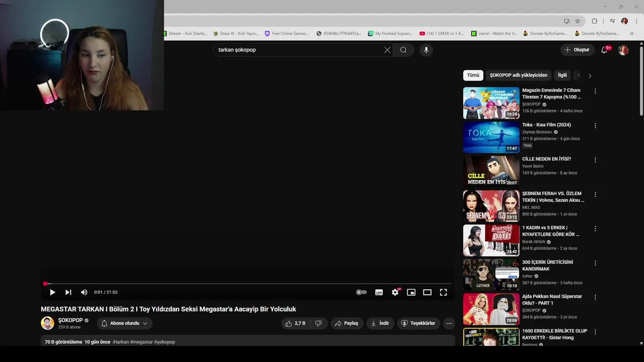Click the #megastar hashtag
This screenshot has width=644, height=362.
point(141,342)
